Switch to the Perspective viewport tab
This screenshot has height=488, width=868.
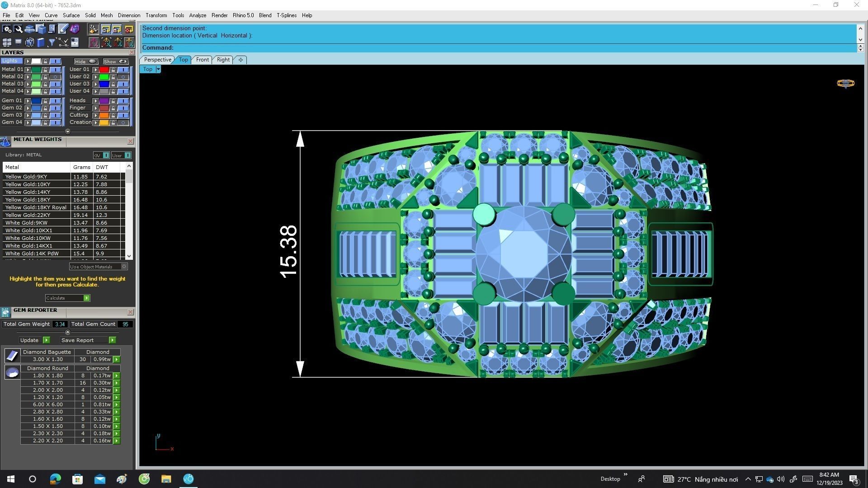click(157, 60)
